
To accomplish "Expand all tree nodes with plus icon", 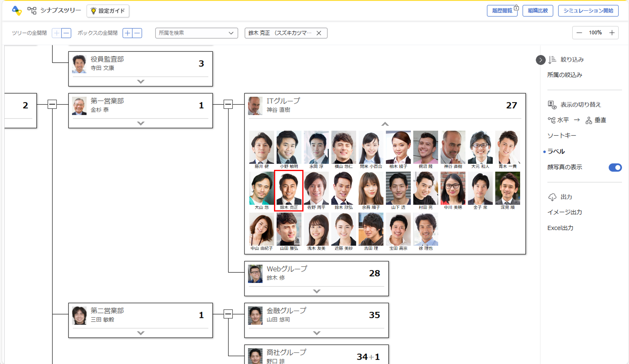I will tap(57, 33).
